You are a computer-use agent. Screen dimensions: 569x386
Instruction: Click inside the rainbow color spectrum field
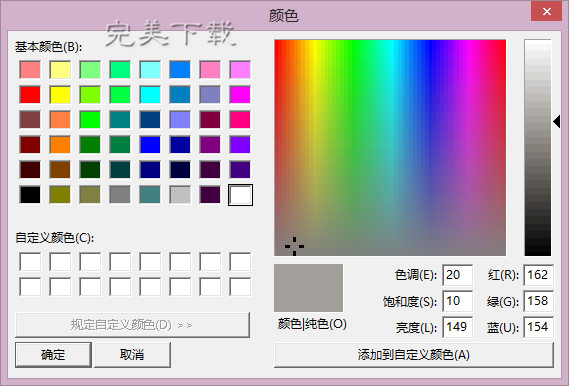tap(390, 148)
